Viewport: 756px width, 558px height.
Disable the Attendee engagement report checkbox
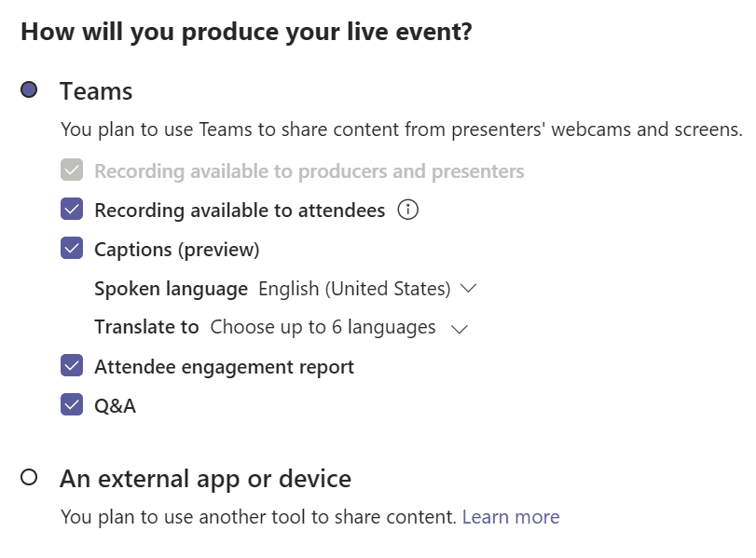(72, 366)
